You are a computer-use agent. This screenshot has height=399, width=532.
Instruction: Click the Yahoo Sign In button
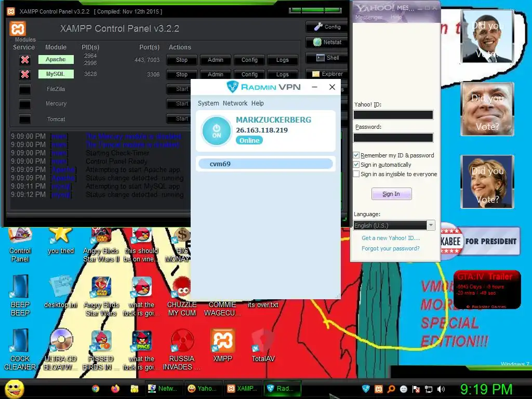click(x=391, y=194)
